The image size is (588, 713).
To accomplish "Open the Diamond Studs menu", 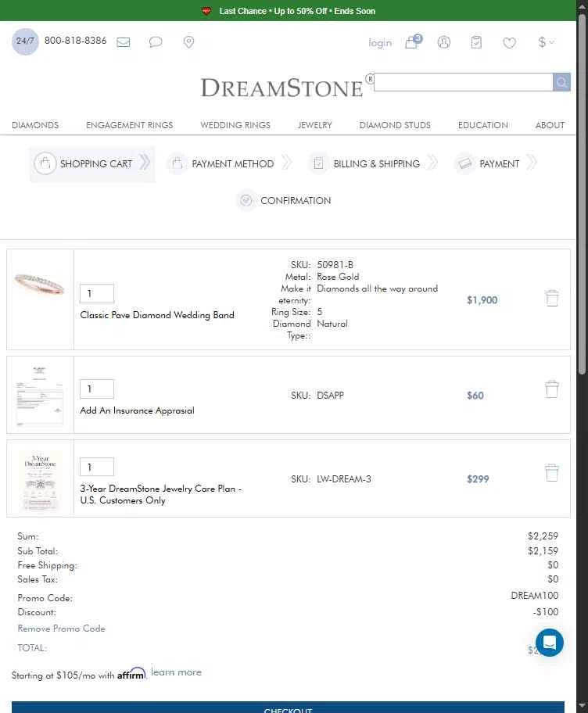I will click(395, 125).
